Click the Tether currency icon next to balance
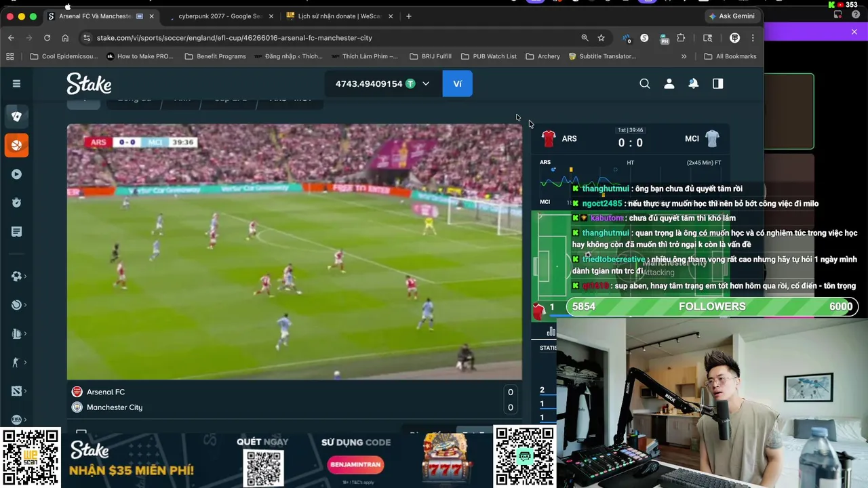 [x=410, y=83]
